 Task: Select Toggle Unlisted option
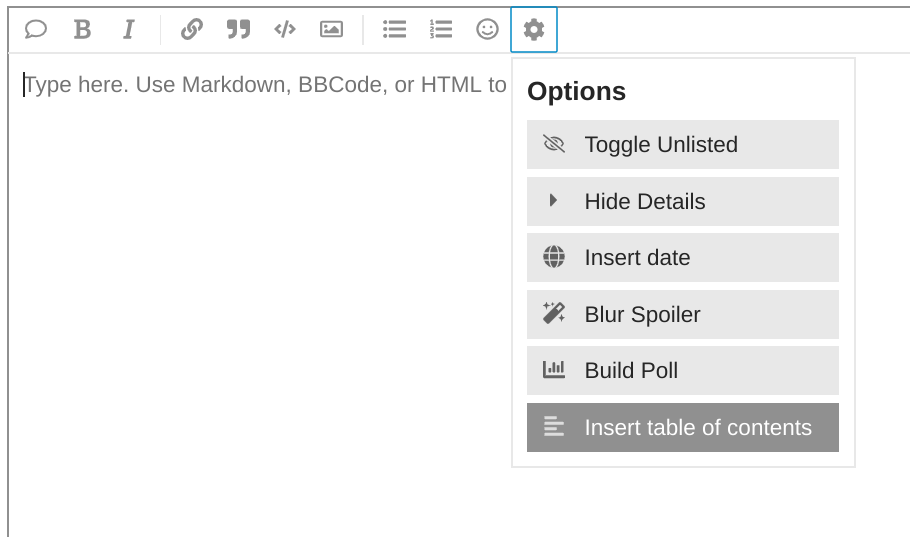click(x=683, y=145)
